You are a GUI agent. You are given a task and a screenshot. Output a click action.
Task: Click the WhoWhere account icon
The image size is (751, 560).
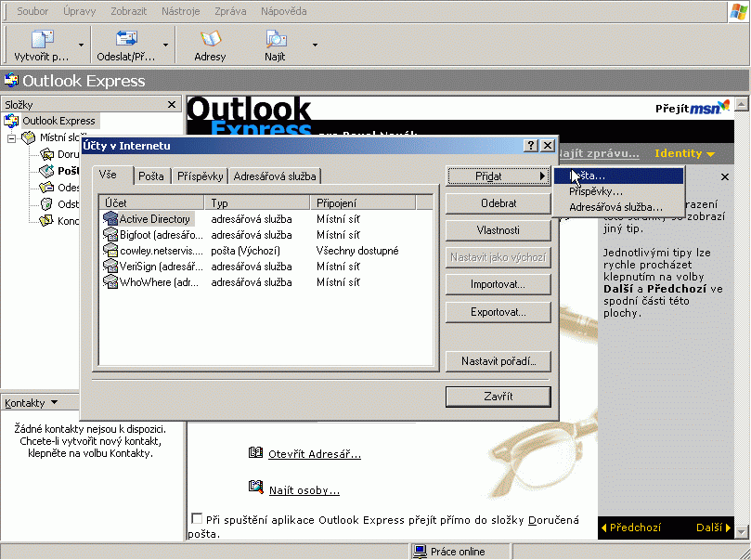pyautogui.click(x=110, y=282)
